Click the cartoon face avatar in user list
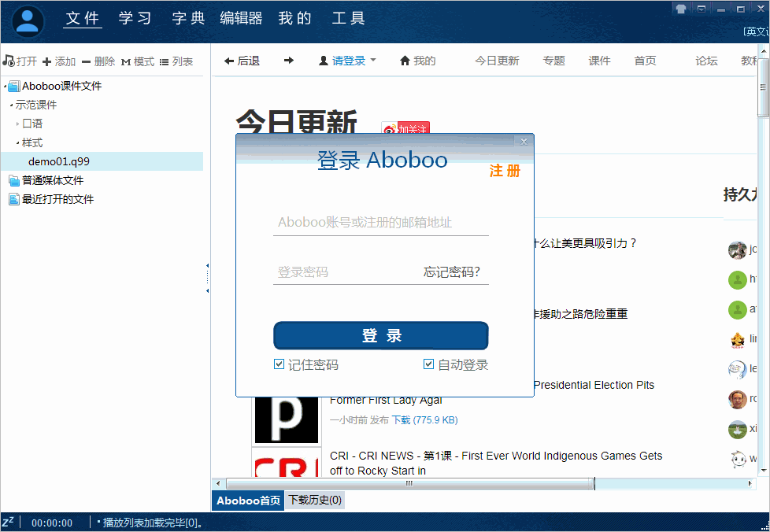The width and height of the screenshot is (770, 532). coord(737,370)
